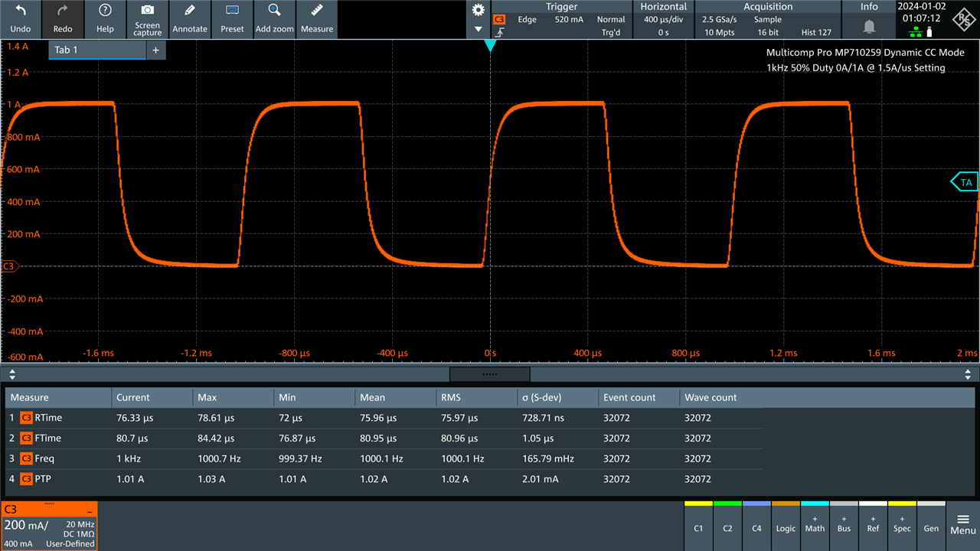The image size is (980, 551).
Task: Click the C3 ground level marker
Action: 9,266
